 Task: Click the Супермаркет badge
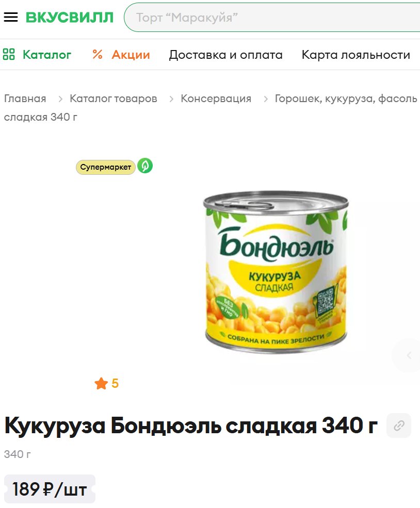pos(106,167)
